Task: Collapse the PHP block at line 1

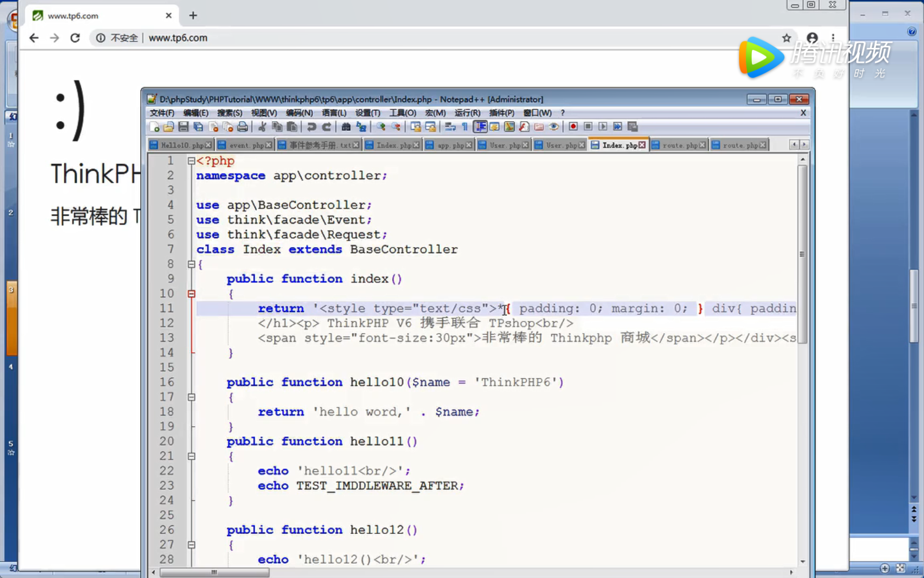Action: pos(191,161)
